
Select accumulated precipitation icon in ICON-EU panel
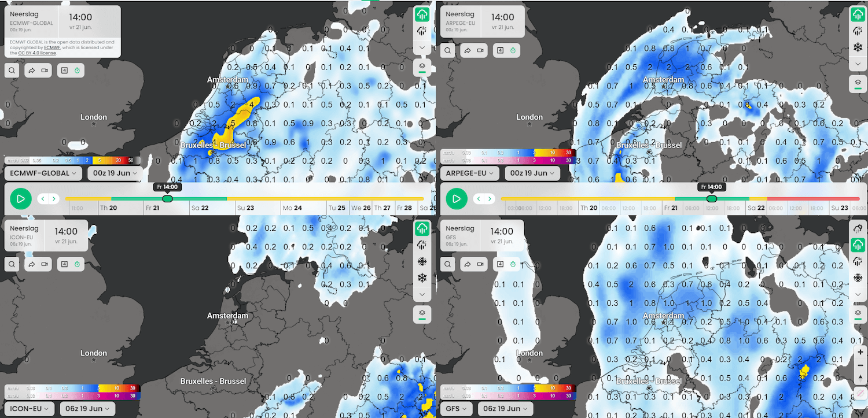422,245
